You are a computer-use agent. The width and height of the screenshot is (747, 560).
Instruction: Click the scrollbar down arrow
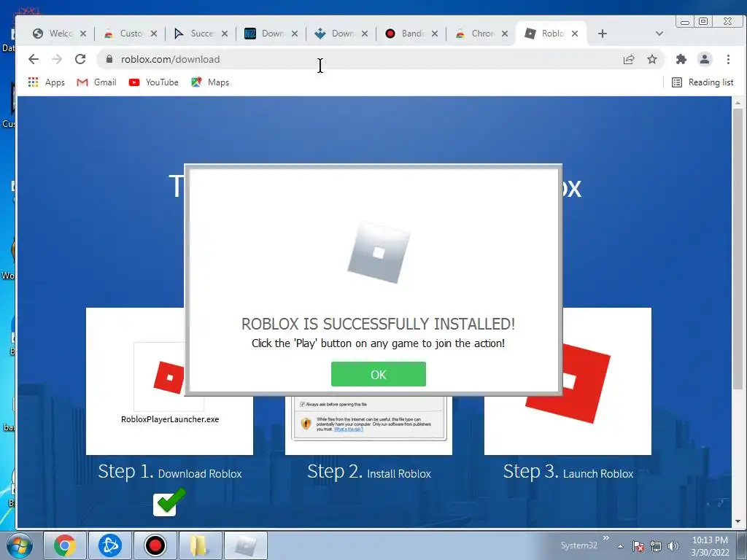(738, 521)
